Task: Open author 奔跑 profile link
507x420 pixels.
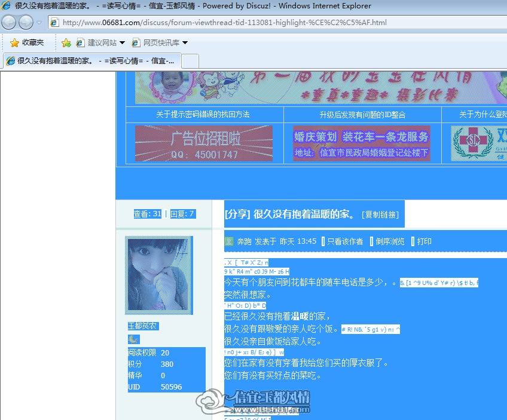Action: (x=244, y=241)
